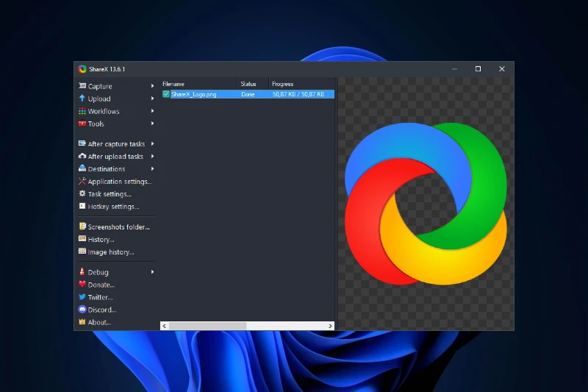Click the Image history icon
Viewport: 588px width, 392px height.
[x=82, y=252]
